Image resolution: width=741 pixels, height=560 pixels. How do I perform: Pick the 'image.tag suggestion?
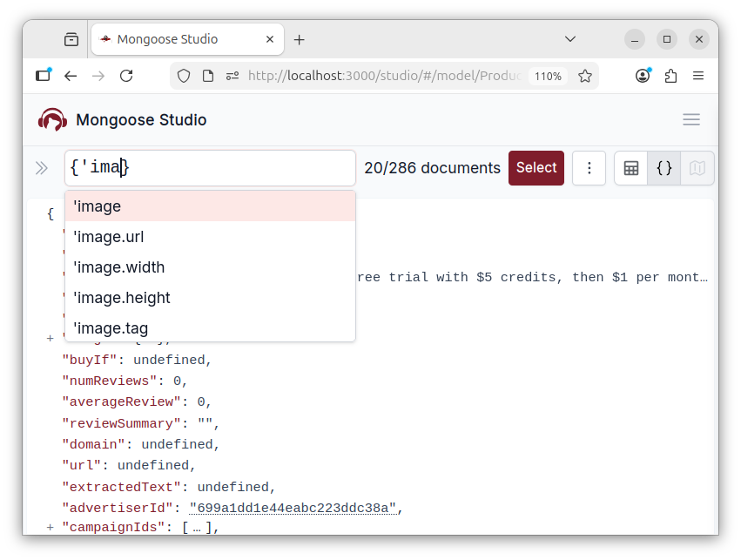(210, 328)
